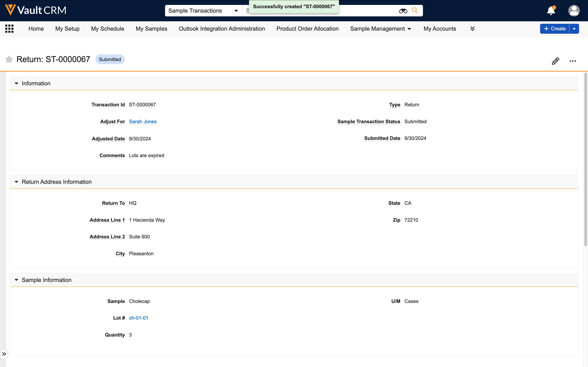The image size is (588, 367).
Task: Show more tabs with the double-chevron
Action: 472,29
